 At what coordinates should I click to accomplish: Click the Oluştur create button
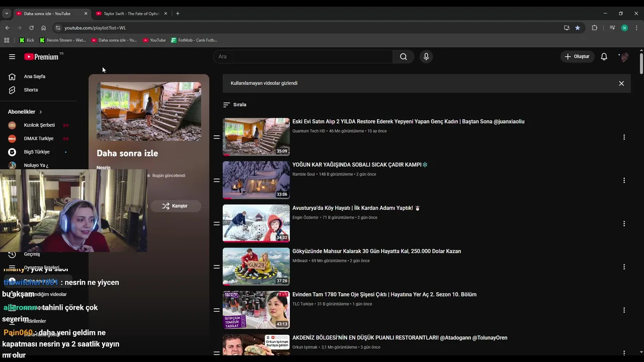click(577, 57)
